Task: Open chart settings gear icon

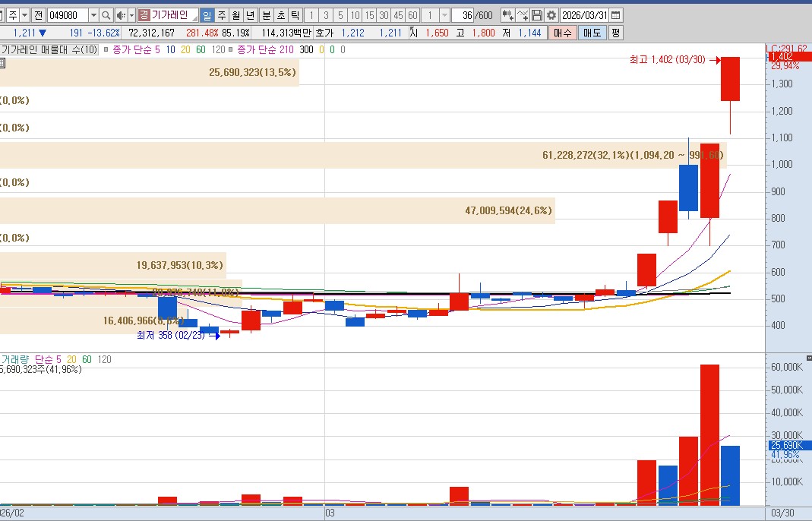Action: (x=551, y=15)
